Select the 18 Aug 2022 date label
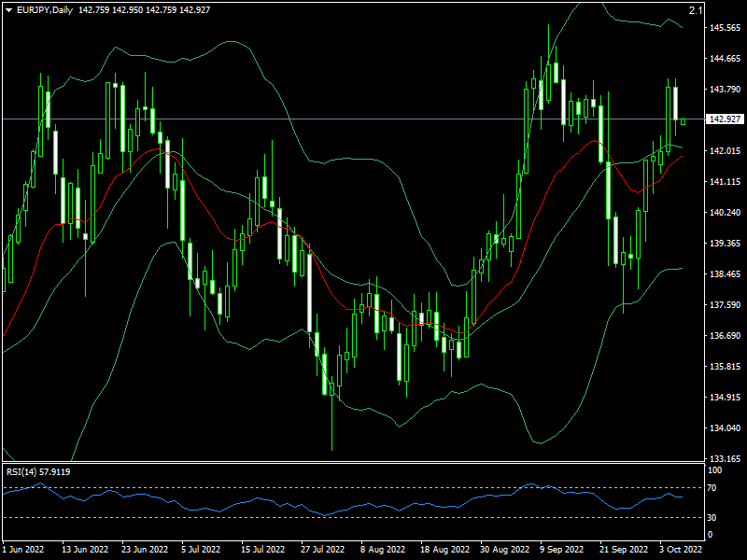This screenshot has width=747, height=560. pos(444,549)
